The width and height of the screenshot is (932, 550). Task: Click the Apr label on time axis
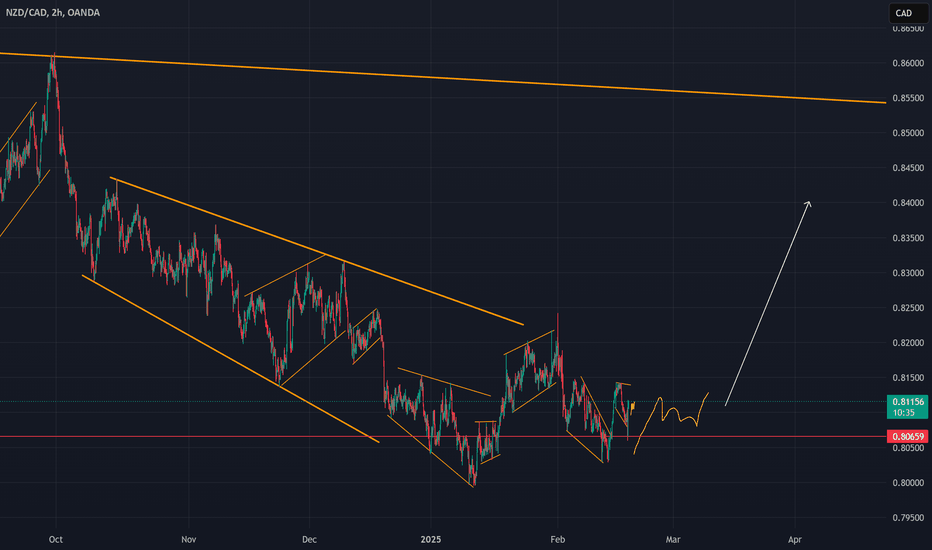coord(795,539)
